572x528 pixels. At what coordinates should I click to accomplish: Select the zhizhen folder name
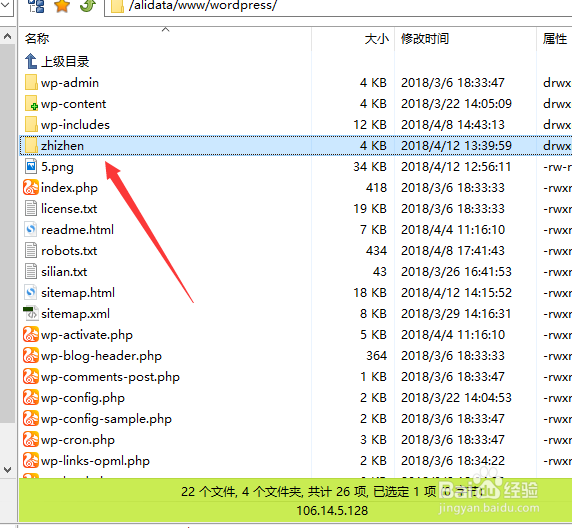62,146
